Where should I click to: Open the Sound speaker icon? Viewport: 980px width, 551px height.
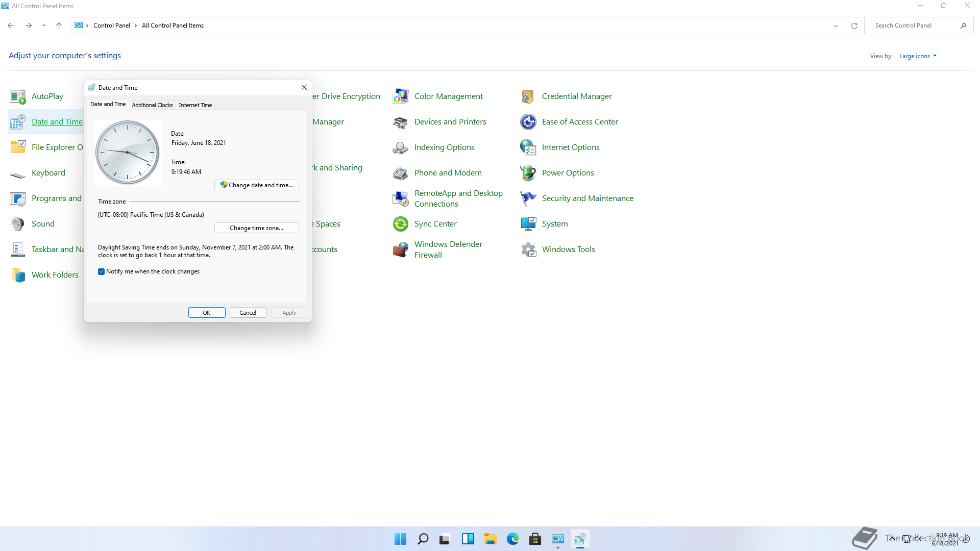coord(18,224)
